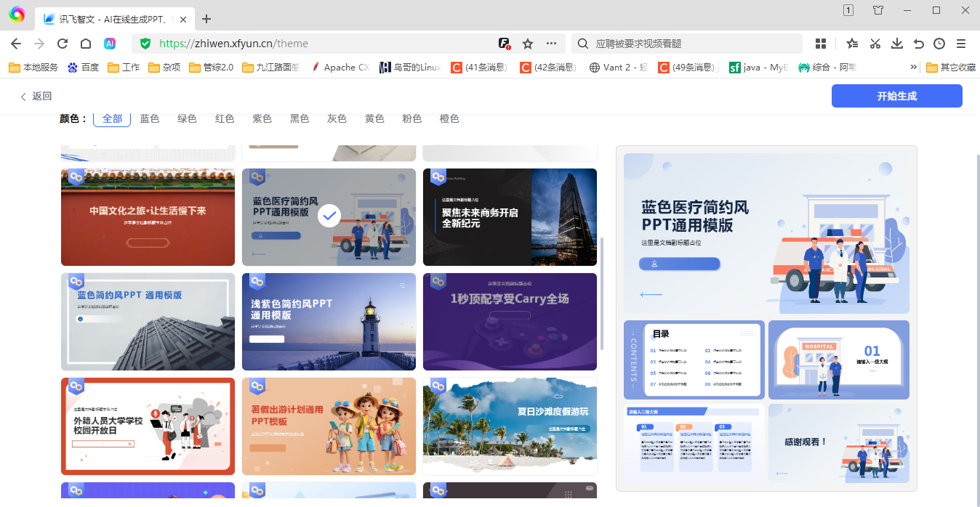
Task: Restore closed tab with the undo icon
Action: (919, 44)
